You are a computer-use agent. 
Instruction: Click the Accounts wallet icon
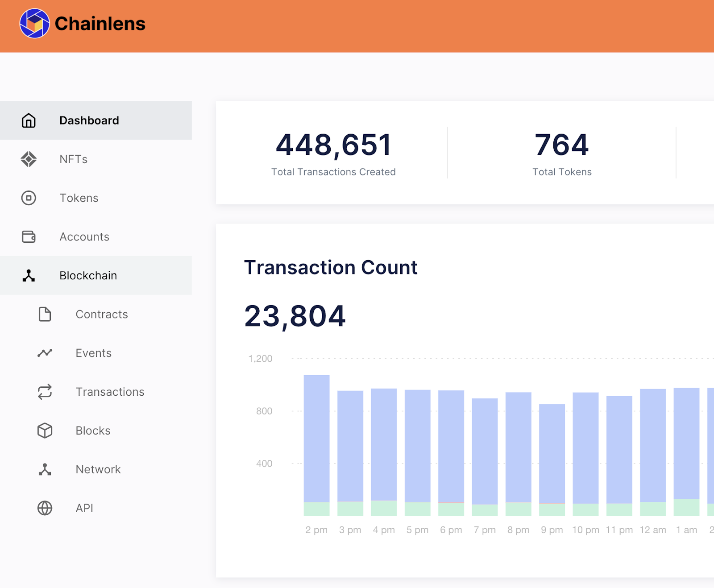click(x=29, y=236)
